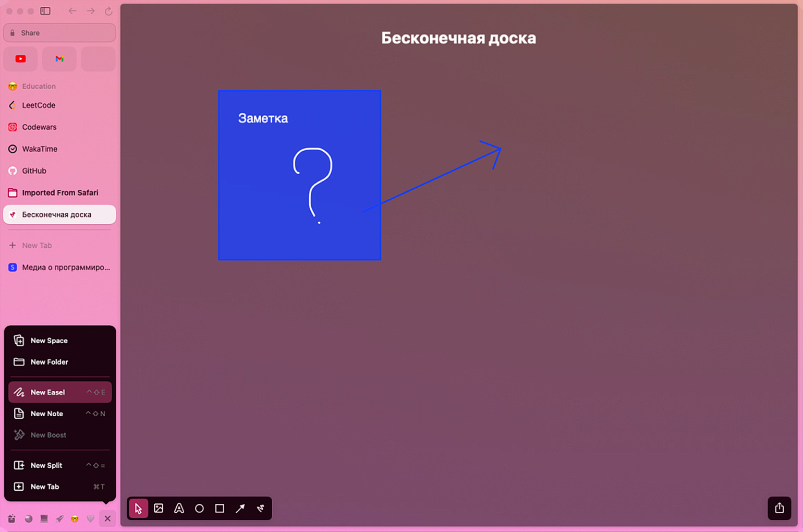Choose New Folder from the menu
This screenshot has height=532, width=803.
(60, 362)
